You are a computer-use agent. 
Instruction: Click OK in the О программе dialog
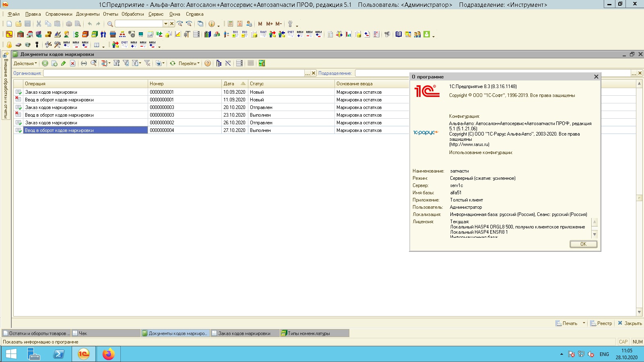tap(583, 244)
